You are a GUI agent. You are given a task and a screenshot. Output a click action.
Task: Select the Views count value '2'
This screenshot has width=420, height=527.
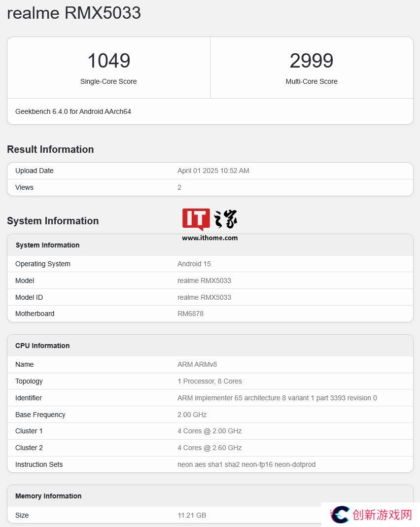point(179,187)
